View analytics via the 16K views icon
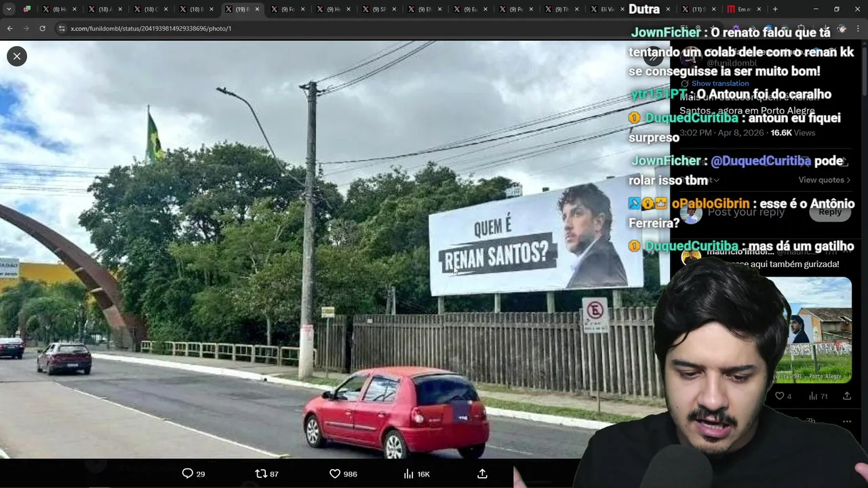 click(x=416, y=474)
